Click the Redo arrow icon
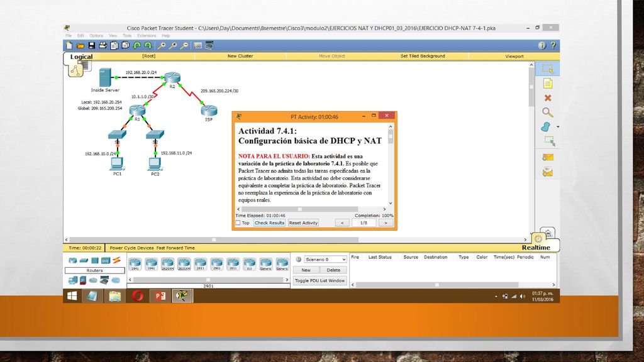This screenshot has height=362, width=644. (148, 45)
